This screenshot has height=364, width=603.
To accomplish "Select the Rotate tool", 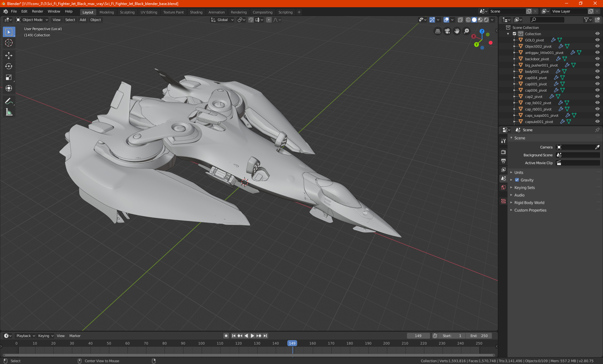I will (9, 66).
